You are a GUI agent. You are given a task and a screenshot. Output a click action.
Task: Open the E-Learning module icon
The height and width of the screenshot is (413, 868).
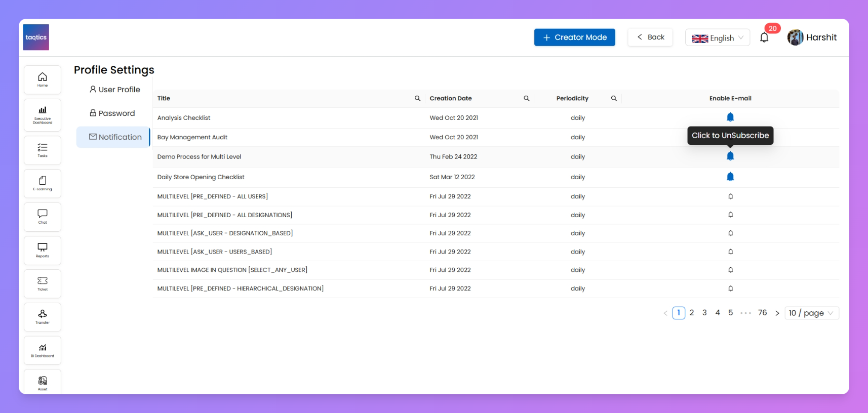[43, 183]
